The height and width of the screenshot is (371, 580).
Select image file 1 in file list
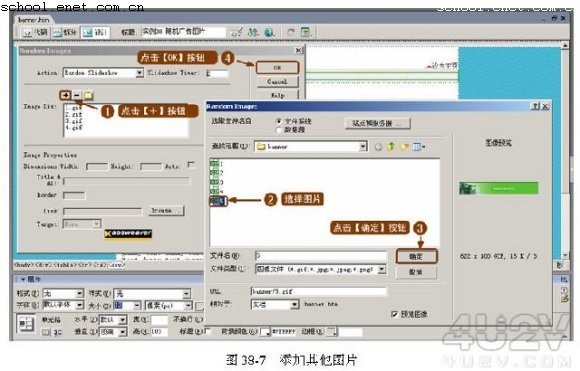(x=216, y=163)
